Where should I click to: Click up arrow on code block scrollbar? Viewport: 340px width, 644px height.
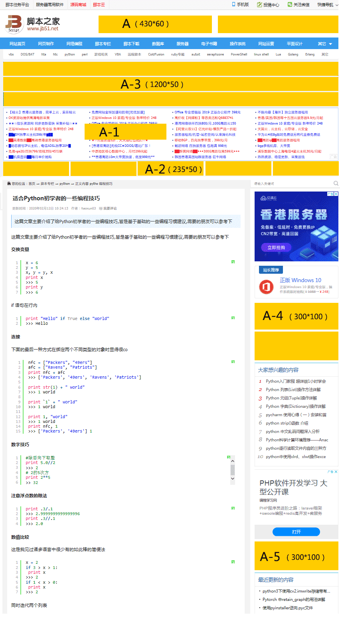pos(233,461)
